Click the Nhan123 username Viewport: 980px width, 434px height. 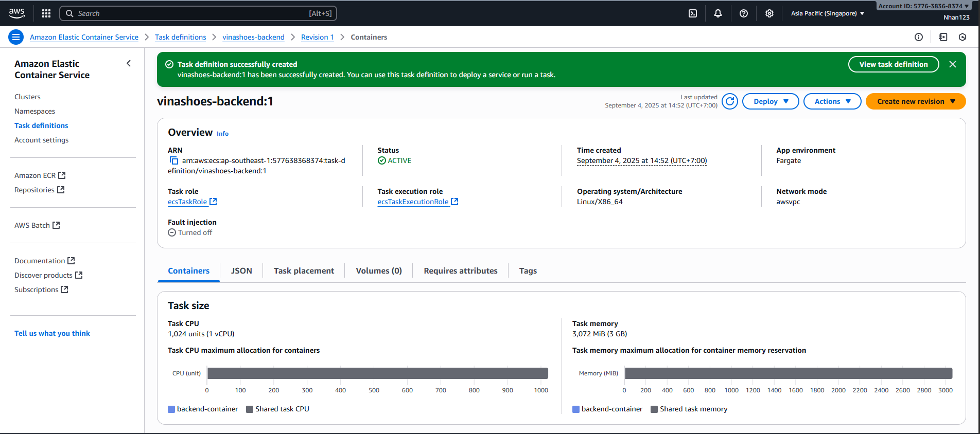(x=956, y=17)
